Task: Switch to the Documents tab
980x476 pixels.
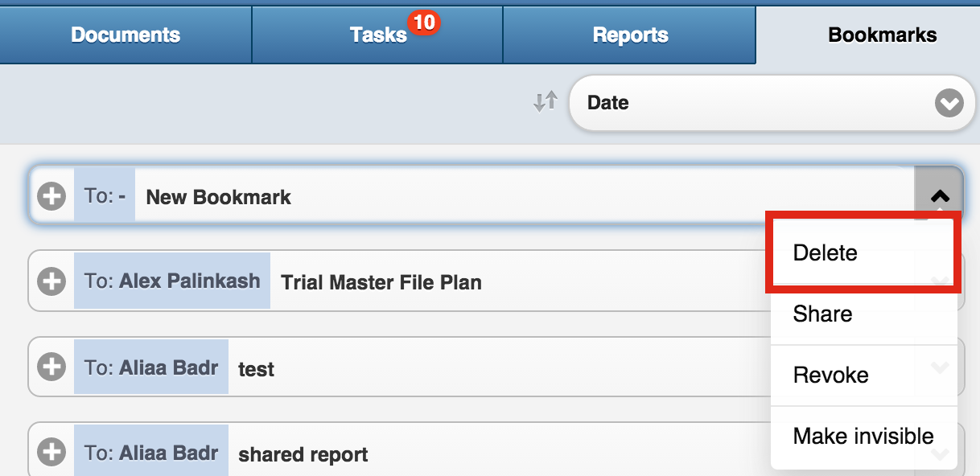Action: tap(126, 35)
